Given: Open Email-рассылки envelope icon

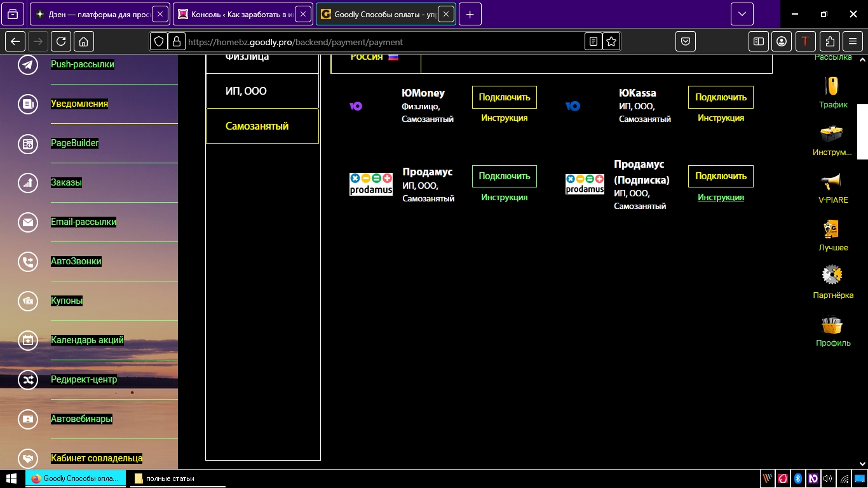Looking at the screenshot, I should tap(28, 222).
